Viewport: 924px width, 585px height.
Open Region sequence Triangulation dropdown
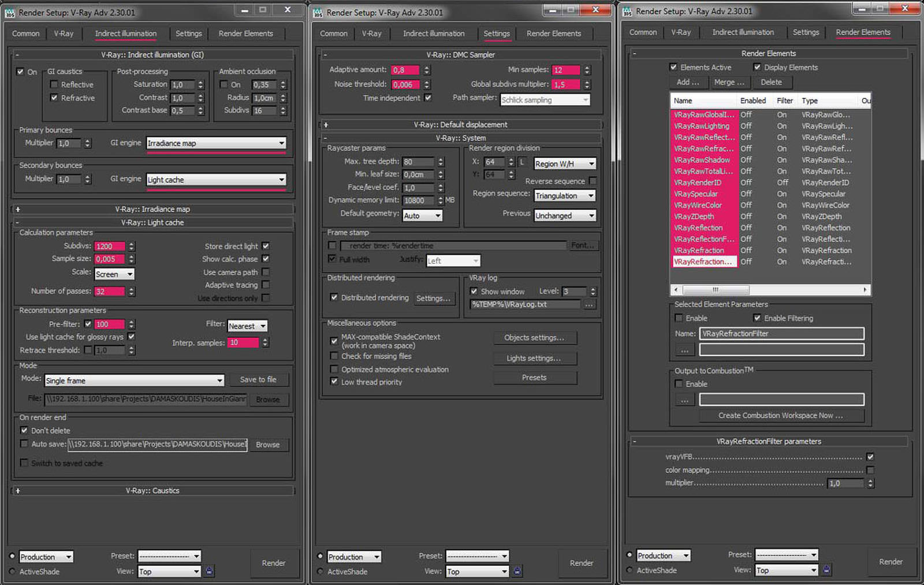565,196
